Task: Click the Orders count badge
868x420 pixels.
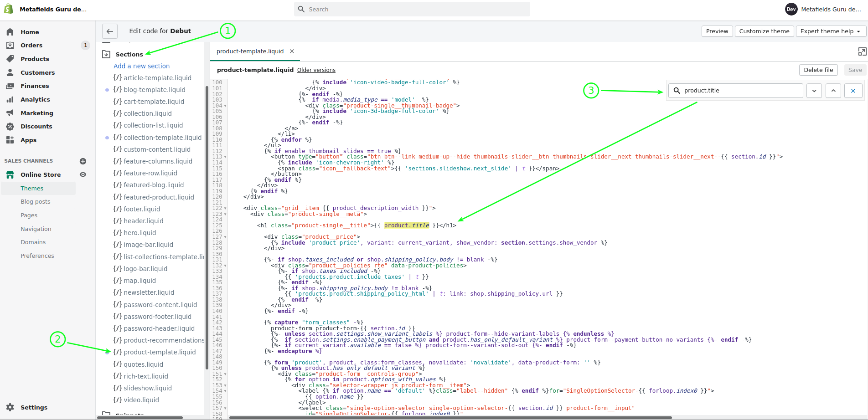Action: click(85, 45)
